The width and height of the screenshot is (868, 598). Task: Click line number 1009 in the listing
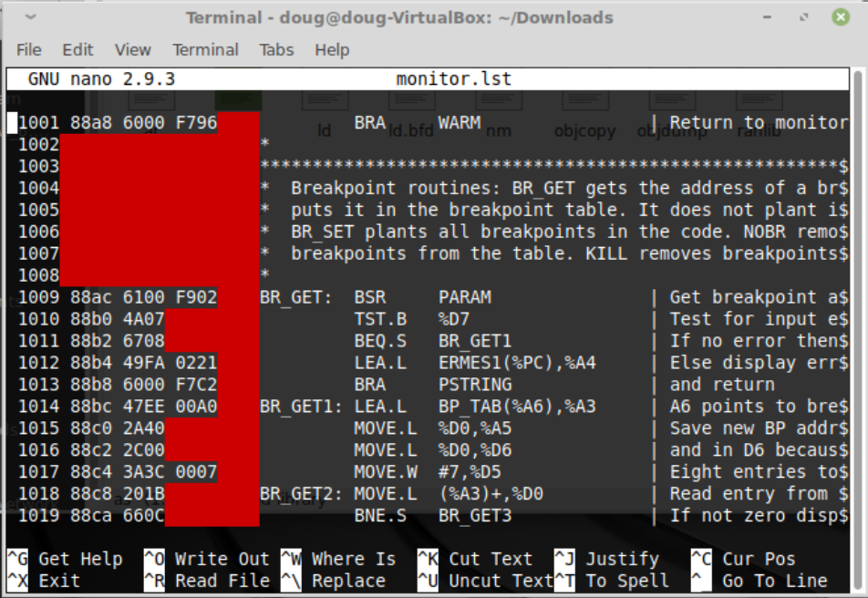38,296
